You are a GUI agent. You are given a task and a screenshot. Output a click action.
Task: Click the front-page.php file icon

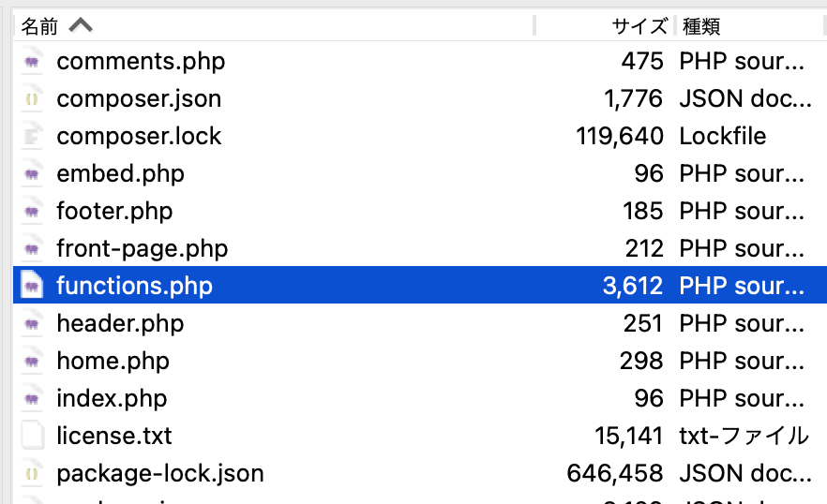(33, 249)
